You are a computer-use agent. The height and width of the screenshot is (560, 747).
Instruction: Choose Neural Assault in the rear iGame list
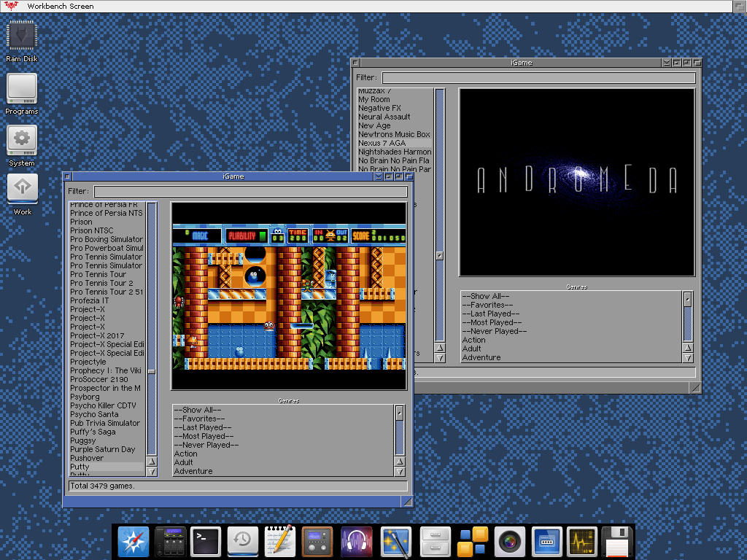[384, 117]
